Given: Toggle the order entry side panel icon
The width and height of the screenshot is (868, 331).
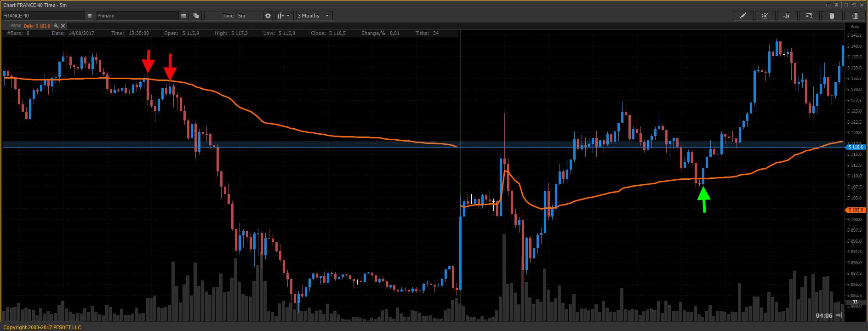Looking at the screenshot, I should (854, 16).
